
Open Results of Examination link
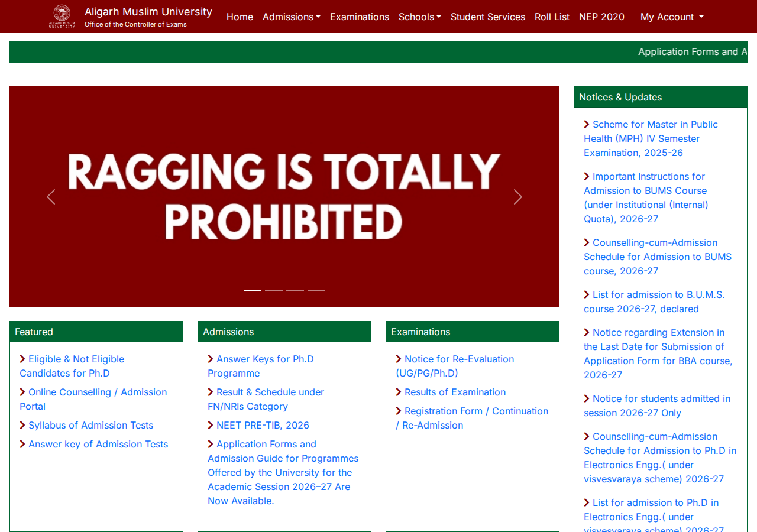tap(455, 392)
